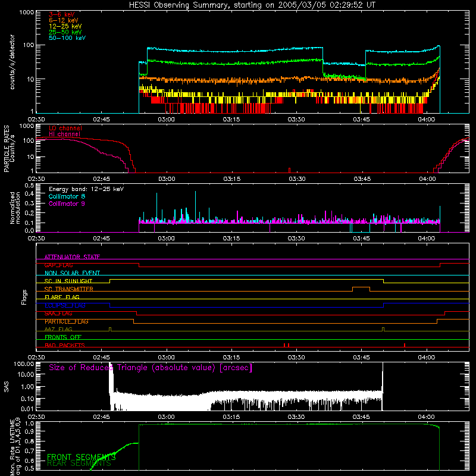Click the LO channel blip near 03:28
The width and height of the screenshot is (476, 476).
click(x=290, y=170)
